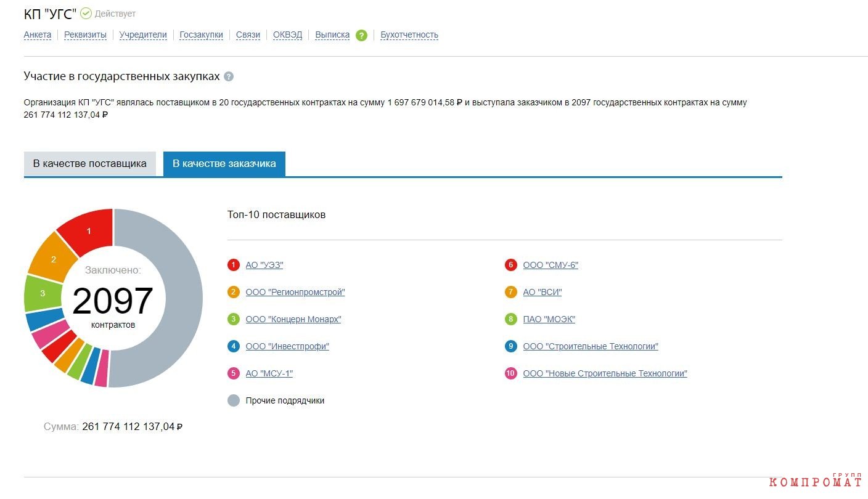
Task: Click the blue number 9 badge for Строительные Технологии
Action: point(510,346)
